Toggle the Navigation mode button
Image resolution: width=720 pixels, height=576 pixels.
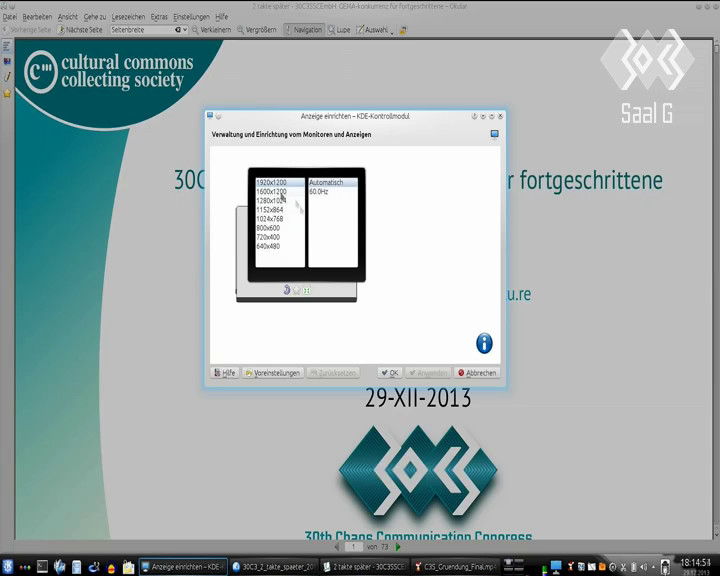click(304, 30)
